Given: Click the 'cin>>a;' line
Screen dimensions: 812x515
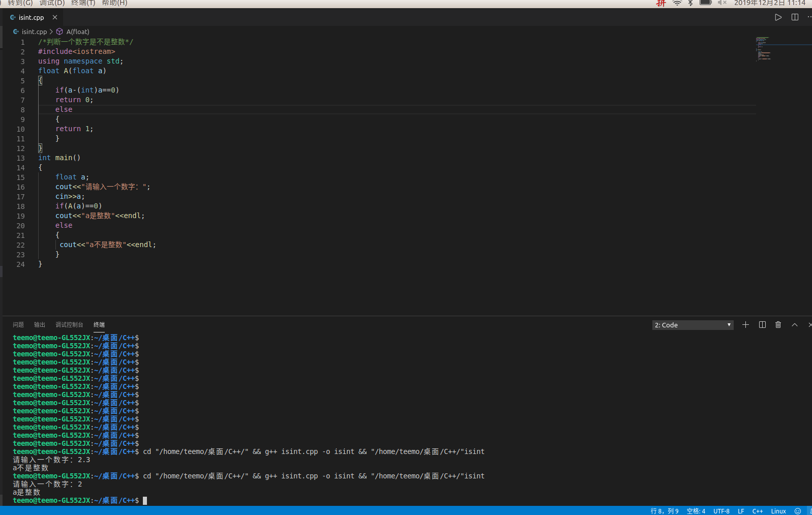Looking at the screenshot, I should (70, 196).
